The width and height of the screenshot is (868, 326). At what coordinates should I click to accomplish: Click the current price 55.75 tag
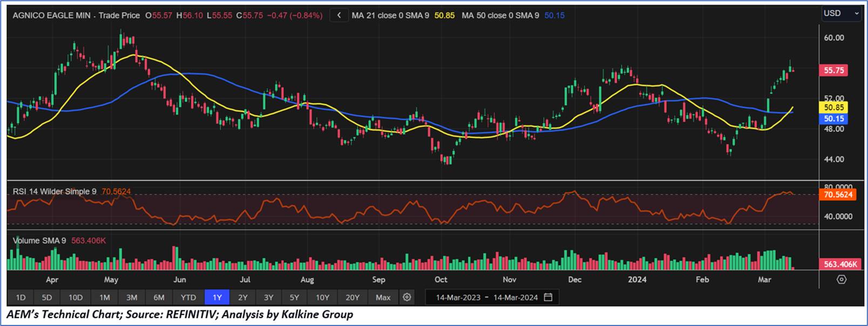[834, 71]
